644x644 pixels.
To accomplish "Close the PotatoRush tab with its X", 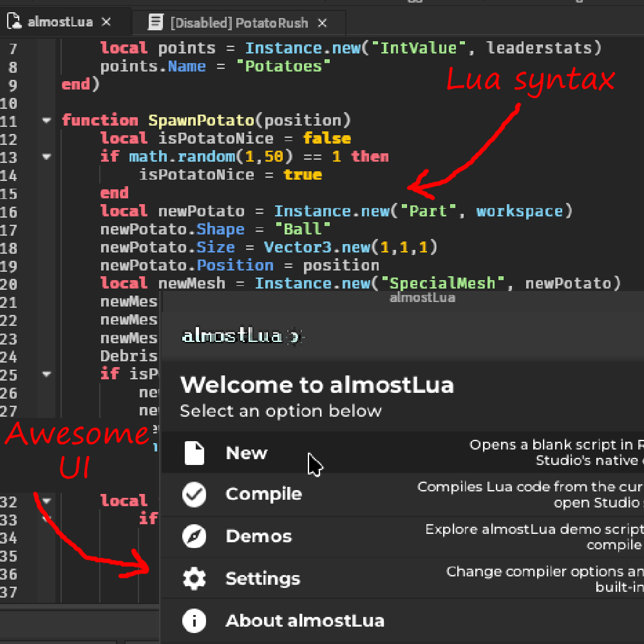I will coord(322,22).
